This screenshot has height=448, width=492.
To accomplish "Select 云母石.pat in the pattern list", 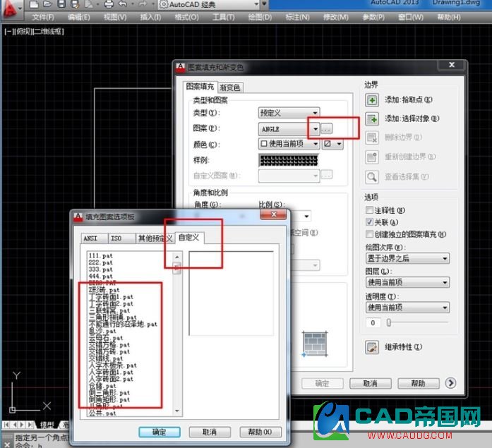I will tap(106, 338).
